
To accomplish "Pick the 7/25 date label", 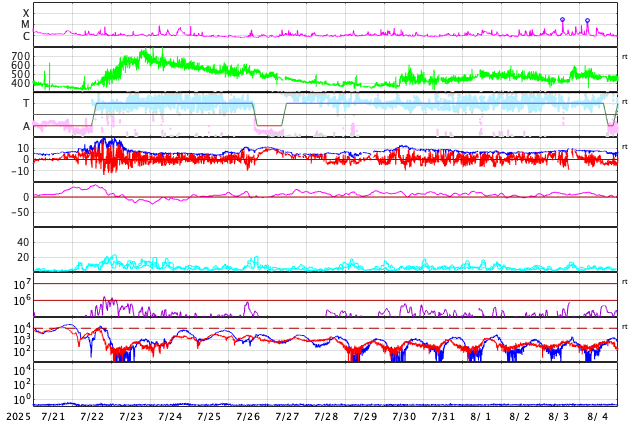I will coord(209,417).
